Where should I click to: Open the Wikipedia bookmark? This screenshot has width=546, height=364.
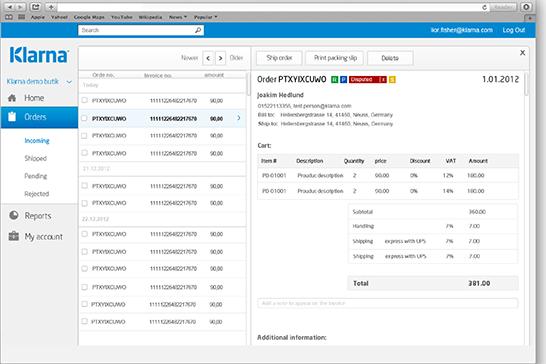150,17
